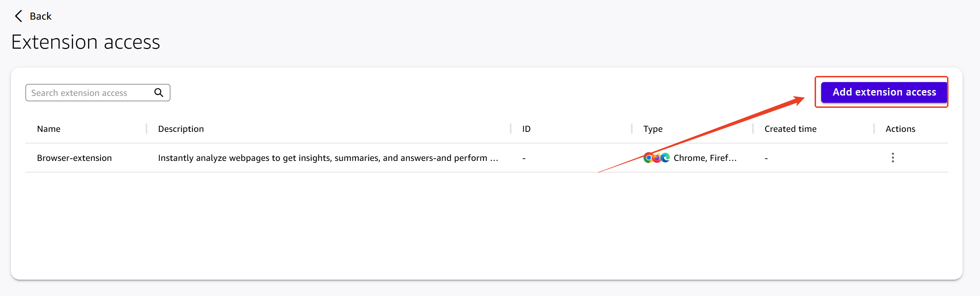The image size is (980, 296).
Task: Select the Actions column header
Action: (x=900, y=129)
